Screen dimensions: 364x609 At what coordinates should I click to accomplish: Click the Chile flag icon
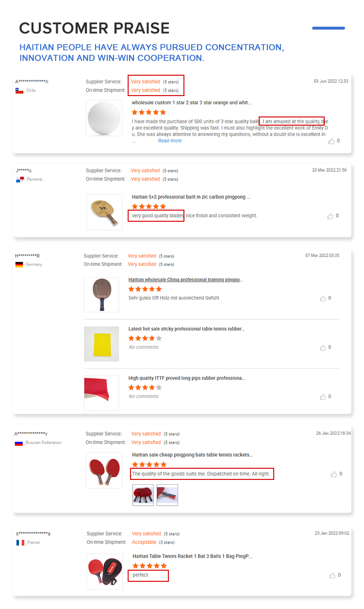coord(19,91)
